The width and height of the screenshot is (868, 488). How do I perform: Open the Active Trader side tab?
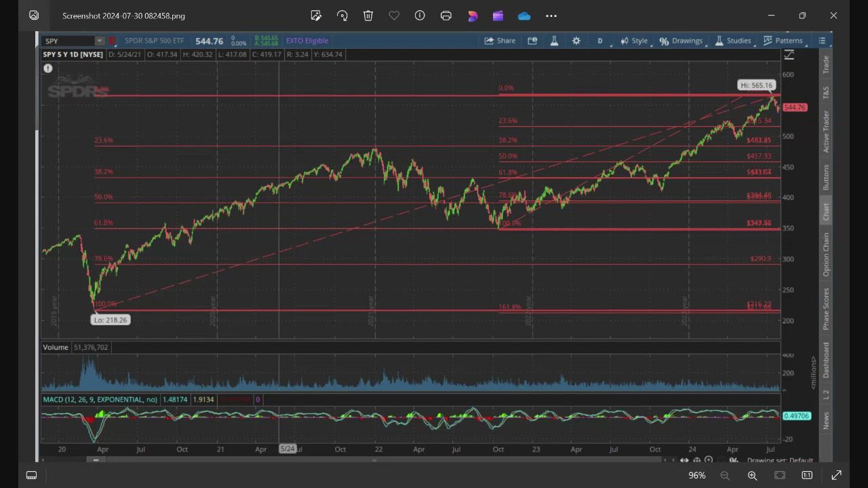point(826,131)
